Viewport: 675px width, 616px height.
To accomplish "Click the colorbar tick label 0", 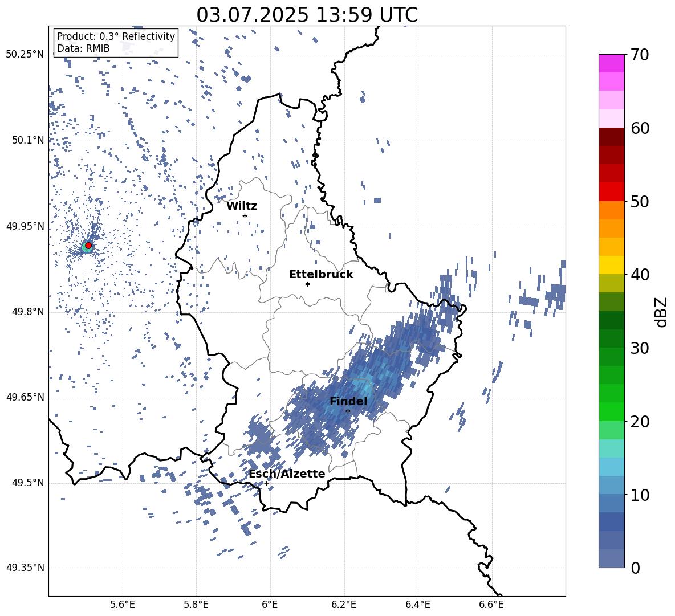I will coord(635,568).
